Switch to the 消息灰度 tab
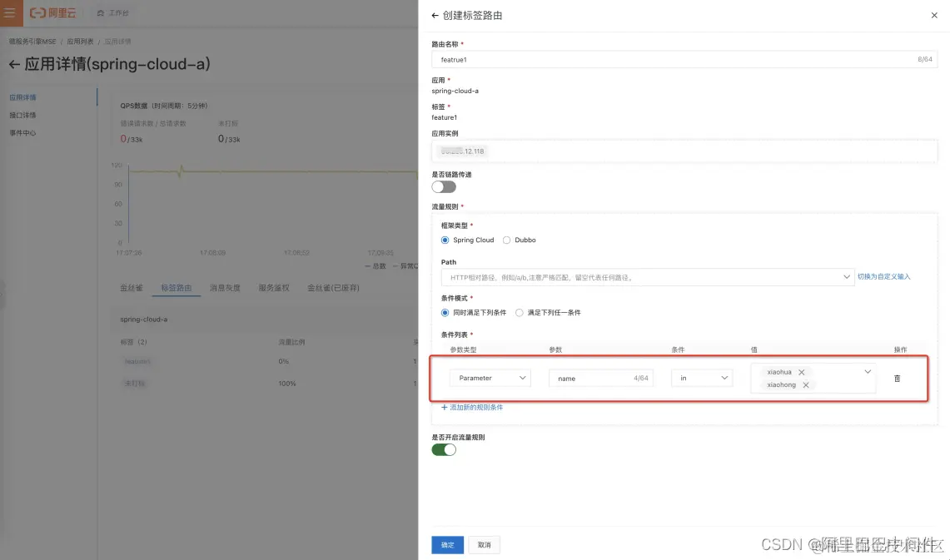950x560 pixels. 225,288
